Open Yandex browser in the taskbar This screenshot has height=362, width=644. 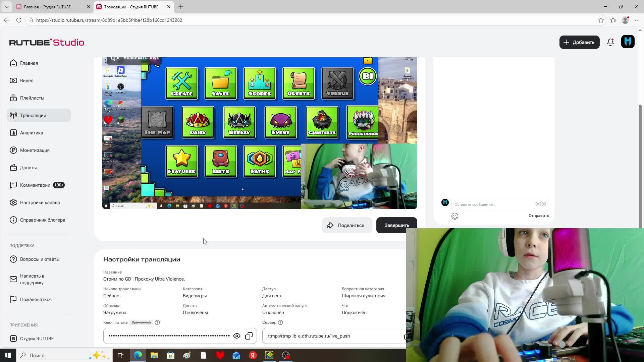click(253, 355)
